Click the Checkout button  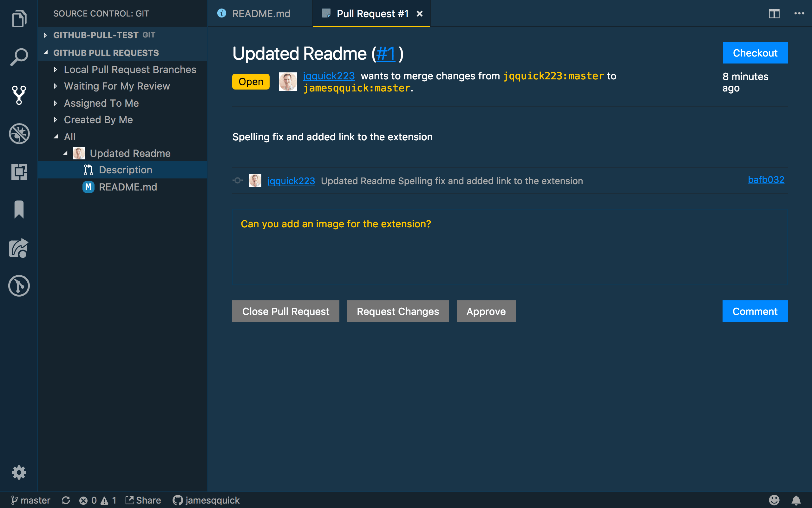coord(755,53)
